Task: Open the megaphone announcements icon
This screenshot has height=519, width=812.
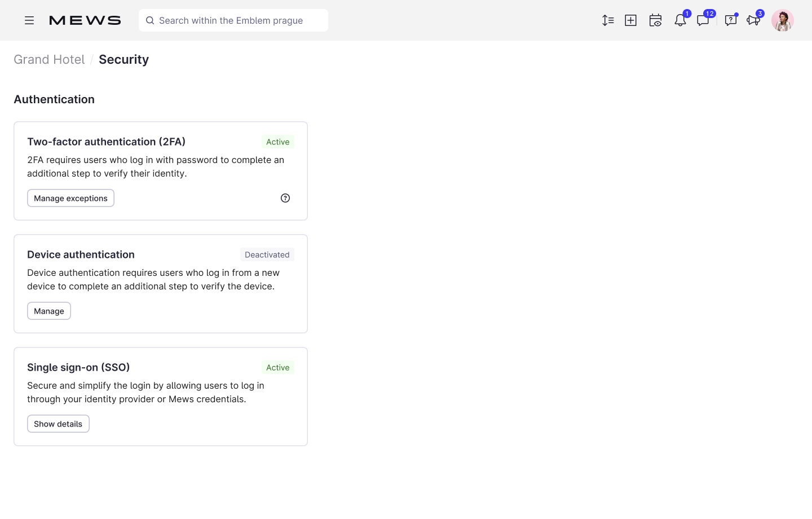Action: (x=753, y=20)
